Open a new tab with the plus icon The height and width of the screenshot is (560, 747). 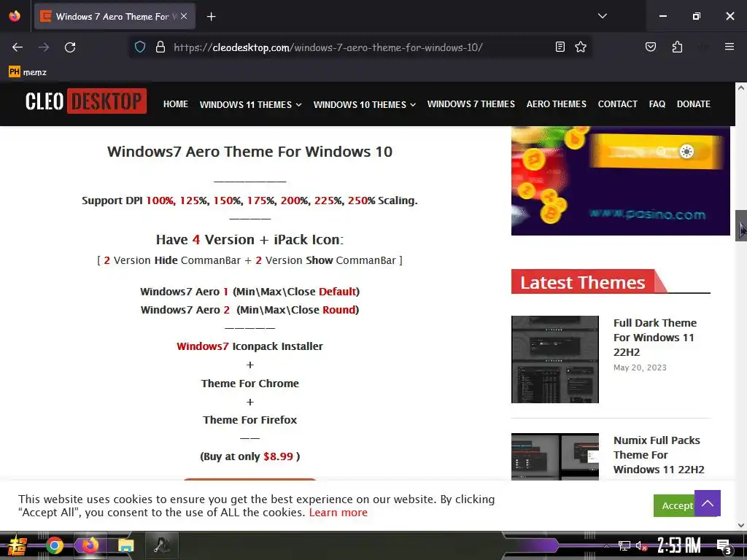(x=211, y=17)
